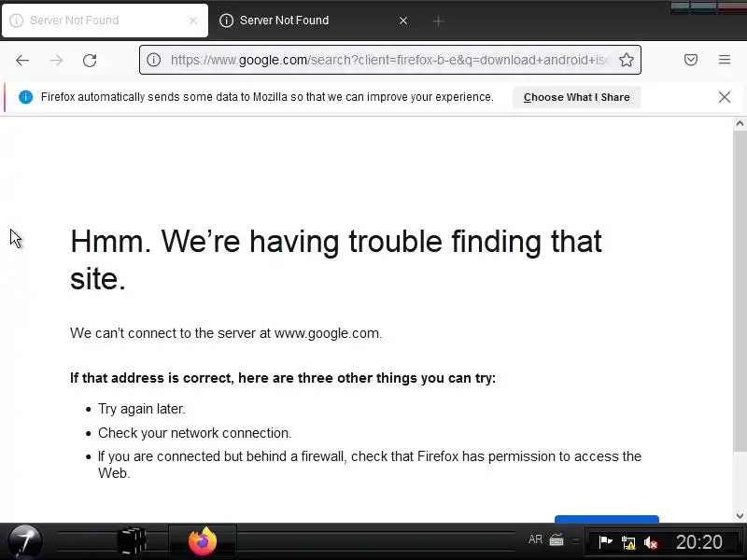Open the network warning tray icon
Image resolution: width=747 pixels, height=560 pixels.
point(628,542)
